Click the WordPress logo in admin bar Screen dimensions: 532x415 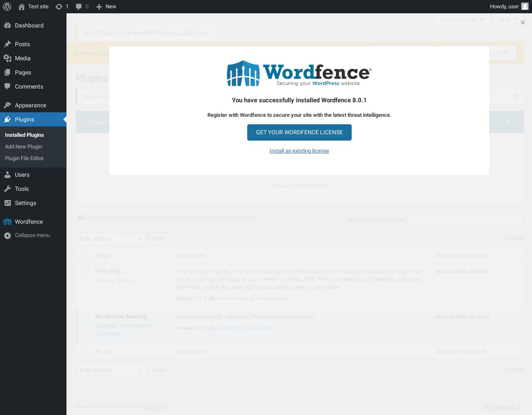[x=7, y=7]
